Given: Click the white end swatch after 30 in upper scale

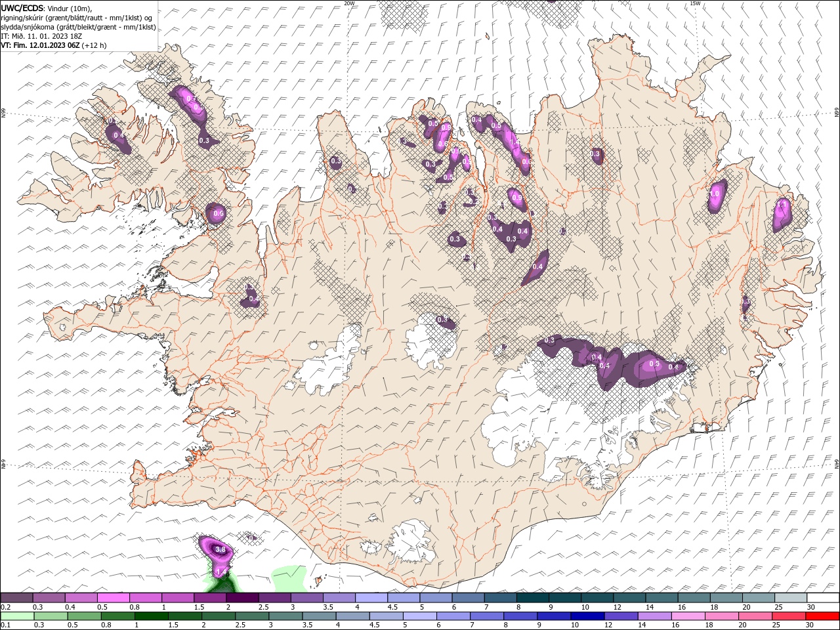Looking at the screenshot, I should 822,598.
